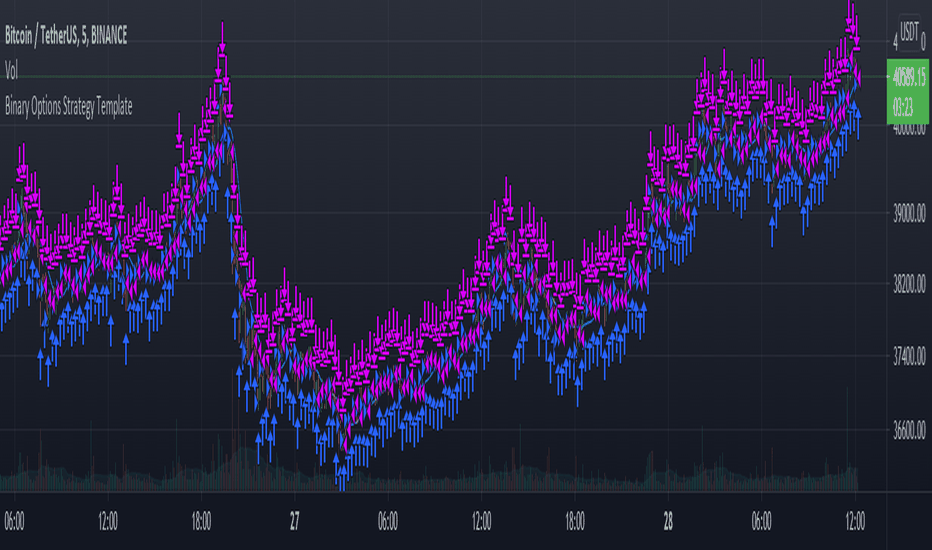Screen dimensions: 932x550
Task: Open Binary Options Strategy Template legend
Action: coord(68,107)
